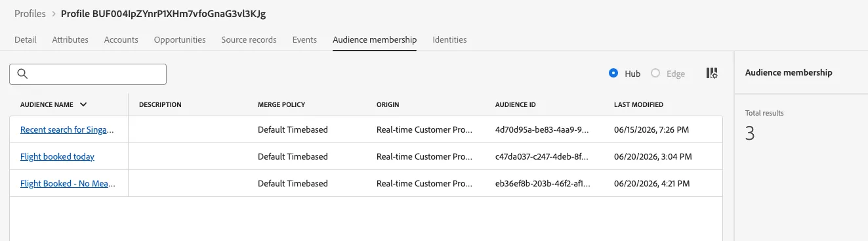
Task: Click the breadcrumb chevron after Profiles
Action: (x=53, y=13)
